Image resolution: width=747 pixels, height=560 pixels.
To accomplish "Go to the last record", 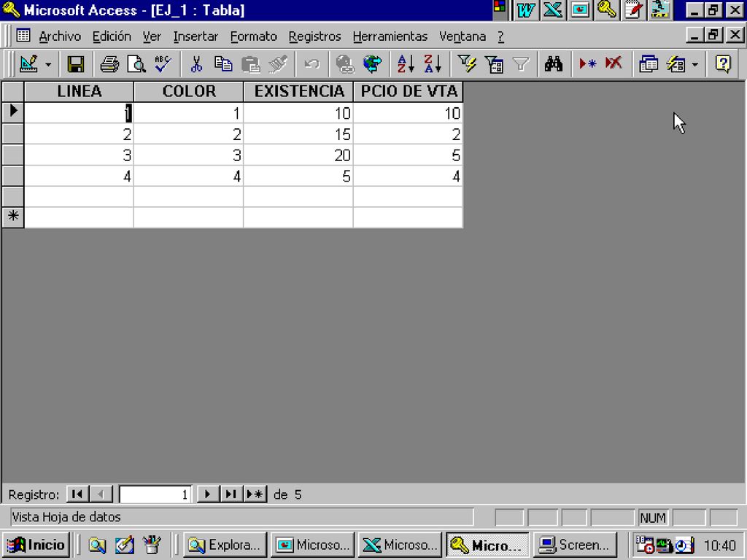I will point(231,494).
